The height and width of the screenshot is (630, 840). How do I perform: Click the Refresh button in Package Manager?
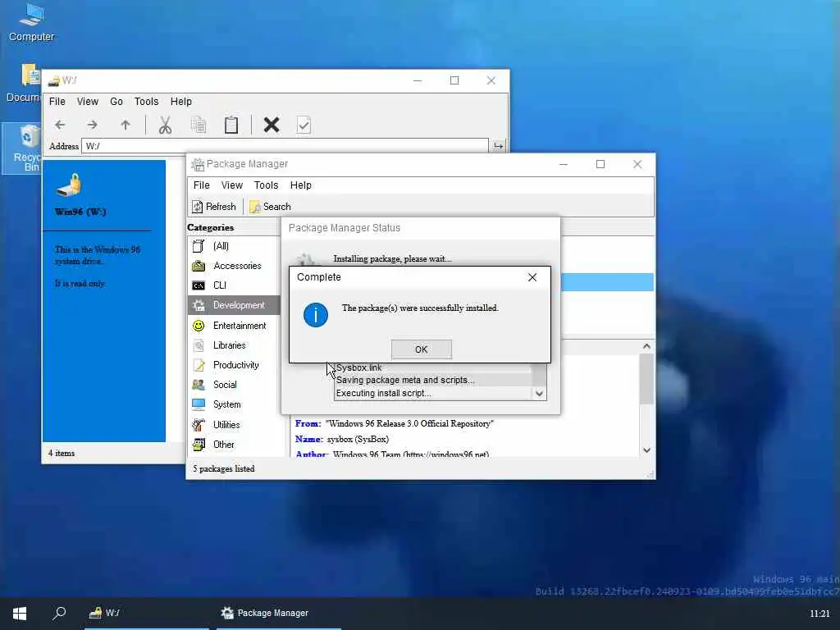(214, 207)
